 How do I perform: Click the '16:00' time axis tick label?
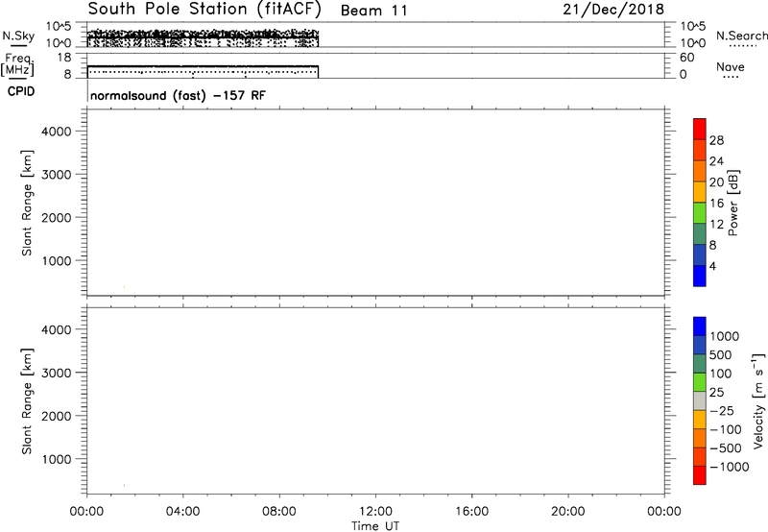point(471,512)
